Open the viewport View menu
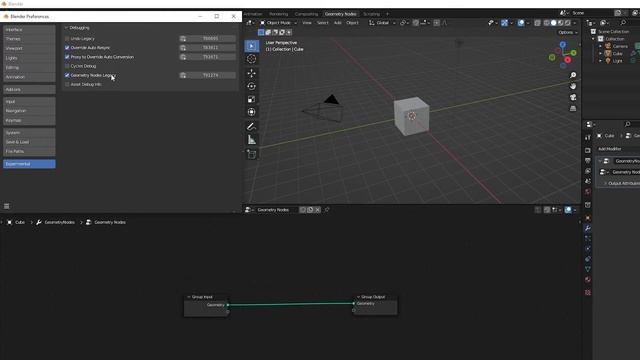Image resolution: width=640 pixels, height=360 pixels. coord(307,23)
